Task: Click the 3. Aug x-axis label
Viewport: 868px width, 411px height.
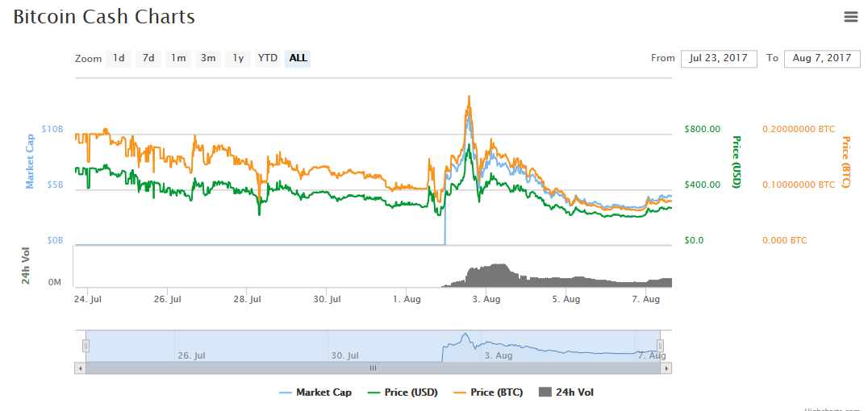Action: coord(486,299)
